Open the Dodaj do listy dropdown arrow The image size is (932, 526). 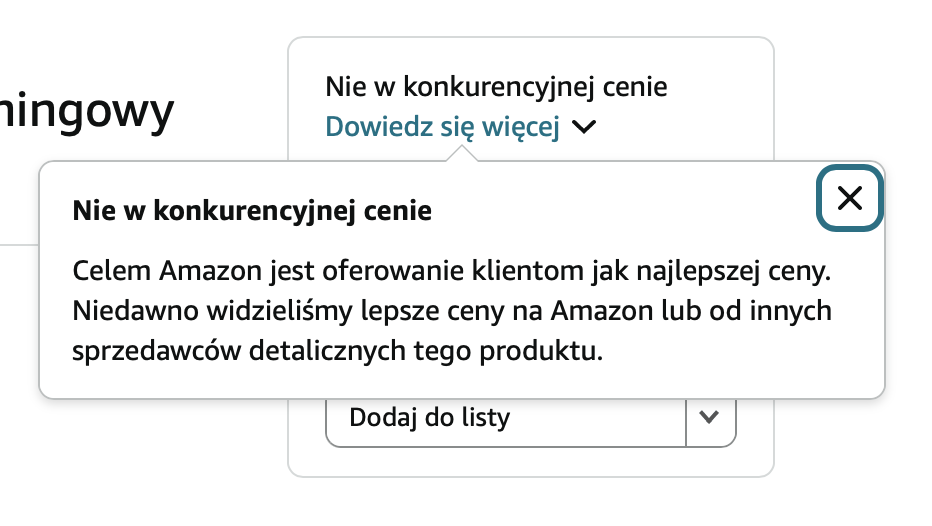(x=710, y=417)
